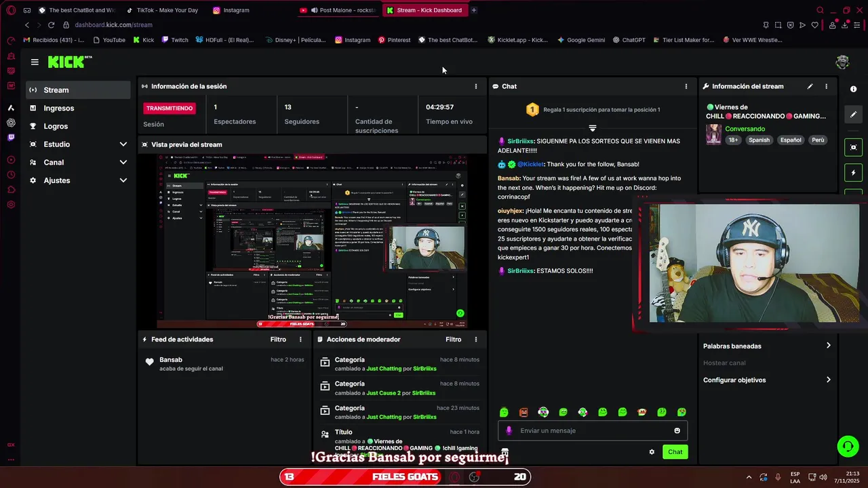The image size is (868, 488).
Task: Select the first green Kick emote
Action: [x=504, y=412]
